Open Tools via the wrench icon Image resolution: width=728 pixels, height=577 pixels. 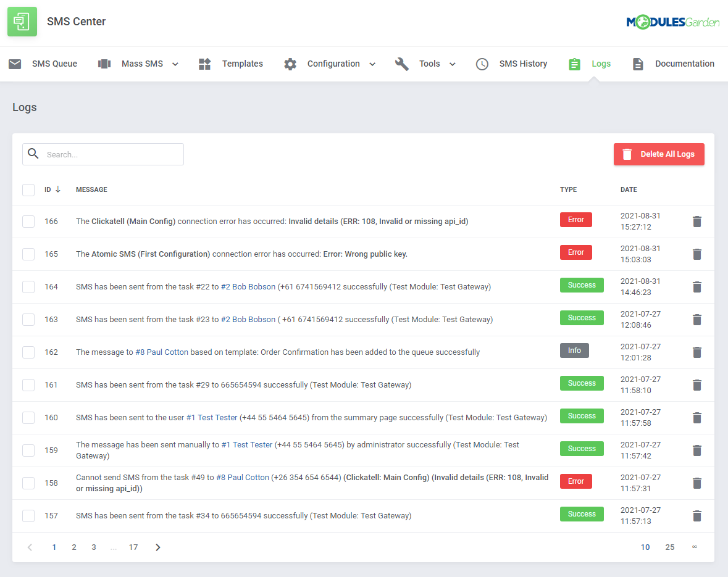click(x=402, y=63)
